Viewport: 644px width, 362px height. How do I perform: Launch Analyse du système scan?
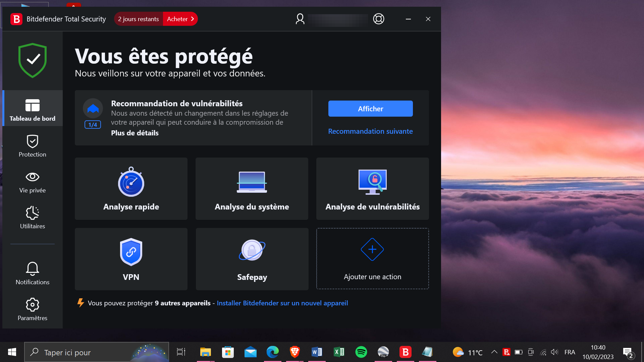(252, 189)
